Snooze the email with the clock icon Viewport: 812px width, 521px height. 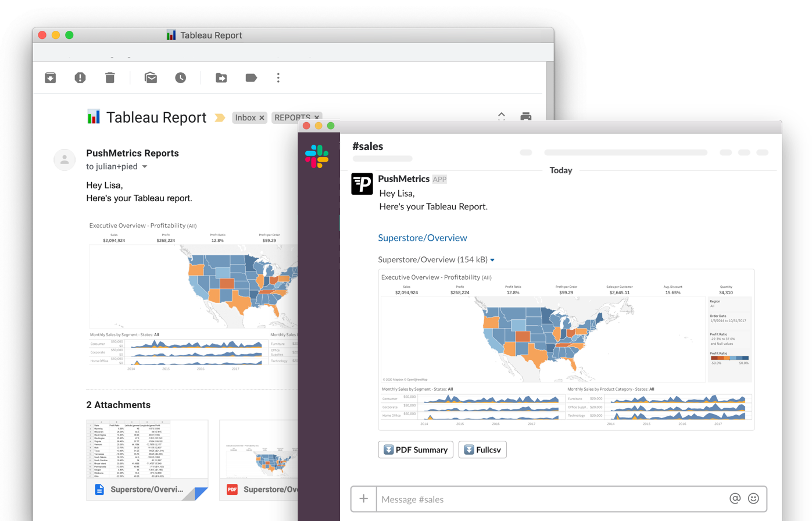point(181,78)
